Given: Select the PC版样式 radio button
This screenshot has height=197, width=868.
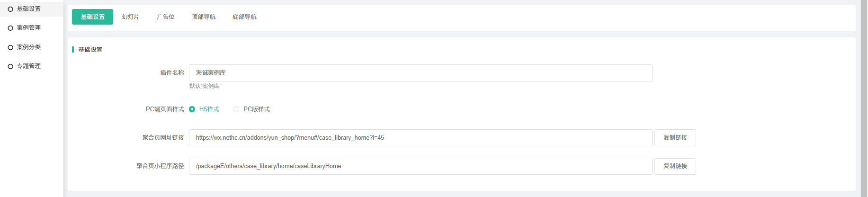Looking at the screenshot, I should click(236, 109).
